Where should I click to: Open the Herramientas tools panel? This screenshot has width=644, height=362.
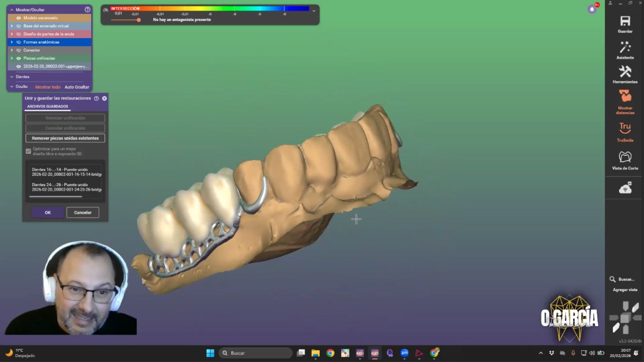pos(625,72)
